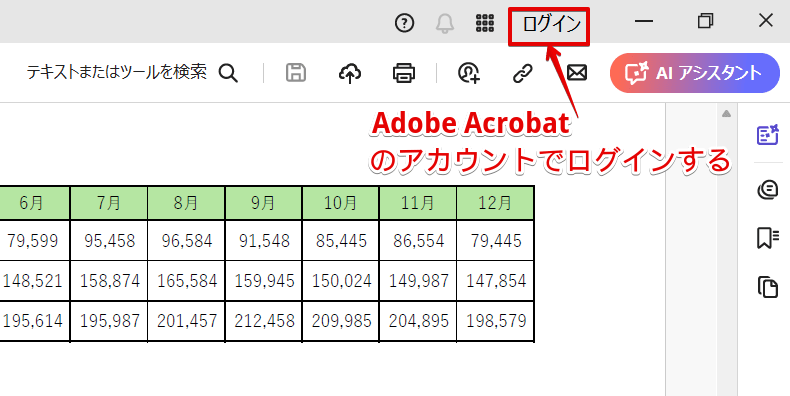The width and height of the screenshot is (790, 396).
Task: Select the value 195,987
Action: tap(110, 320)
